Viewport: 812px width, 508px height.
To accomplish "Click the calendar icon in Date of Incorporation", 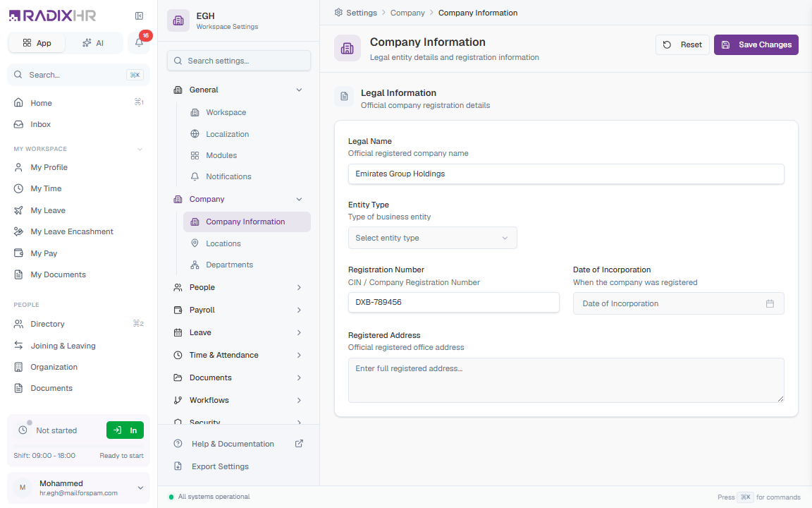I will coord(770,304).
